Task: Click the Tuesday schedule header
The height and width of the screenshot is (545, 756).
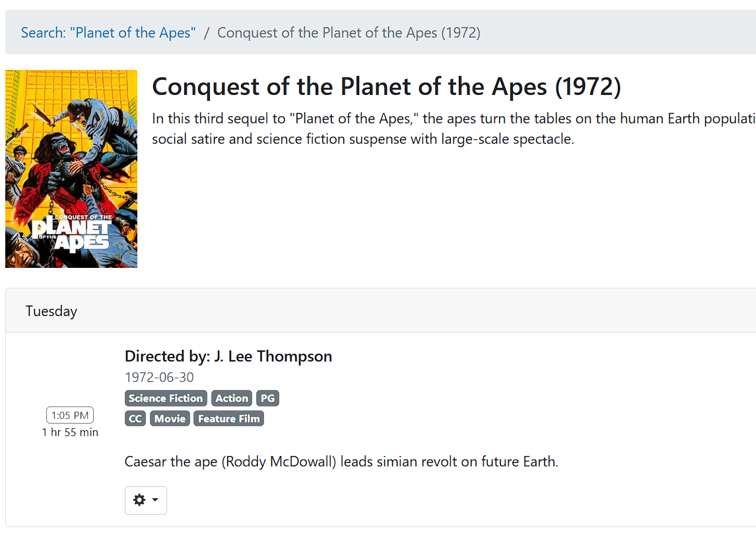Action: pos(52,311)
